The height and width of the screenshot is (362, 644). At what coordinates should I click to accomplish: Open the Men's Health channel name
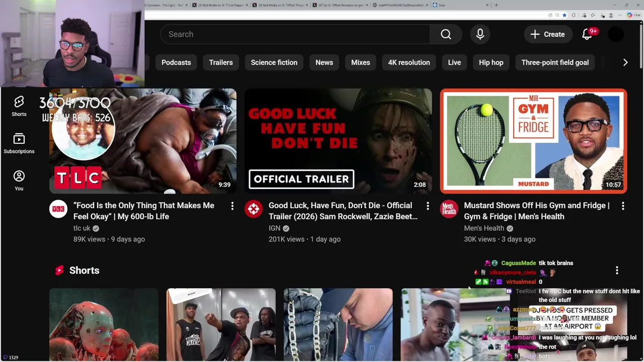tap(484, 228)
